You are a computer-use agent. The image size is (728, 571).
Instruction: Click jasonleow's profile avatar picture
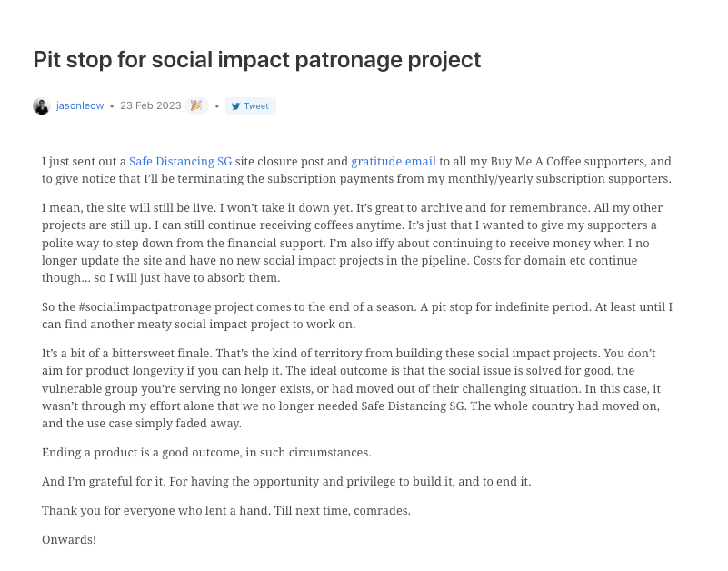[41, 106]
